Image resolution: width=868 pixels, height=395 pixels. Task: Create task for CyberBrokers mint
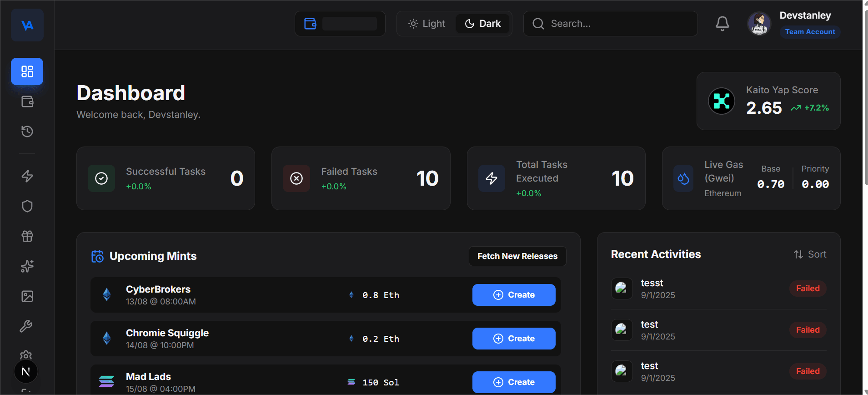(514, 295)
